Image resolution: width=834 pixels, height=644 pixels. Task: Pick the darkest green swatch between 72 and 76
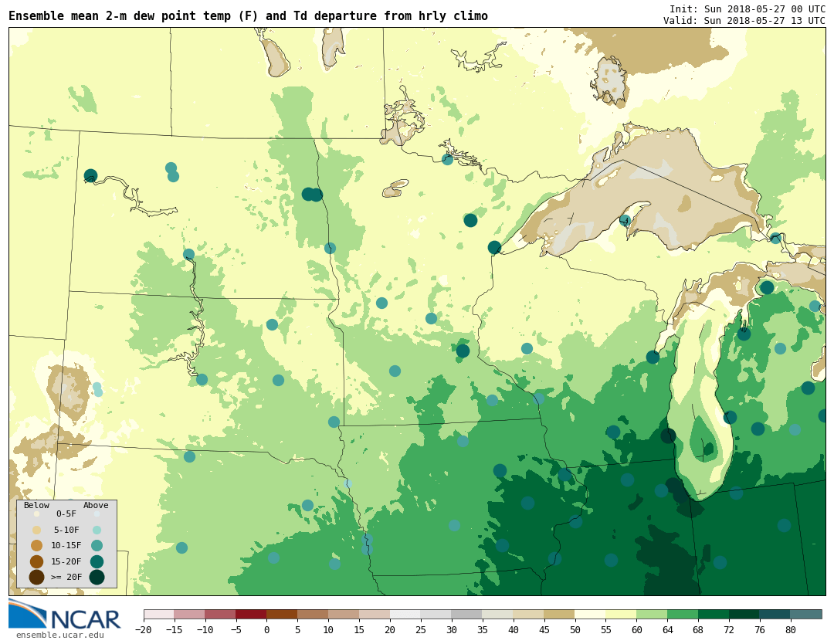tap(744, 615)
